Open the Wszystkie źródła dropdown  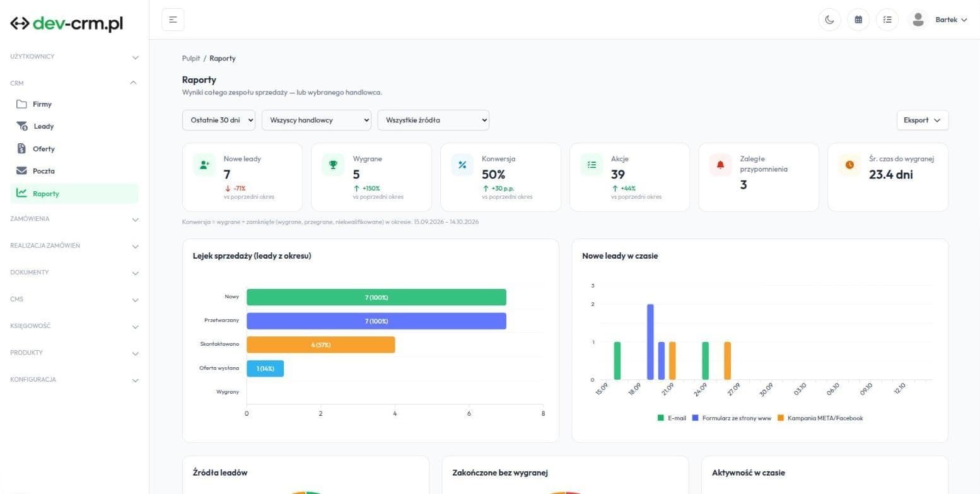click(x=433, y=120)
